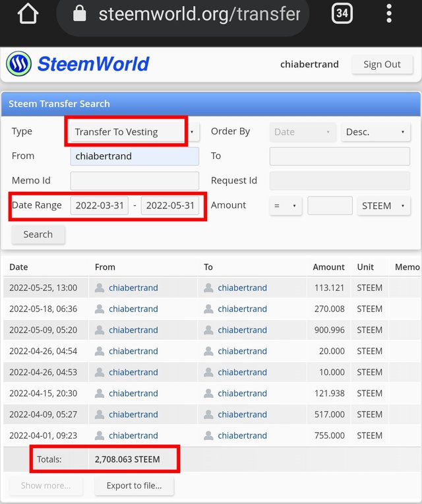Click the To column header
The width and height of the screenshot is (422, 504).
pyautogui.click(x=208, y=267)
